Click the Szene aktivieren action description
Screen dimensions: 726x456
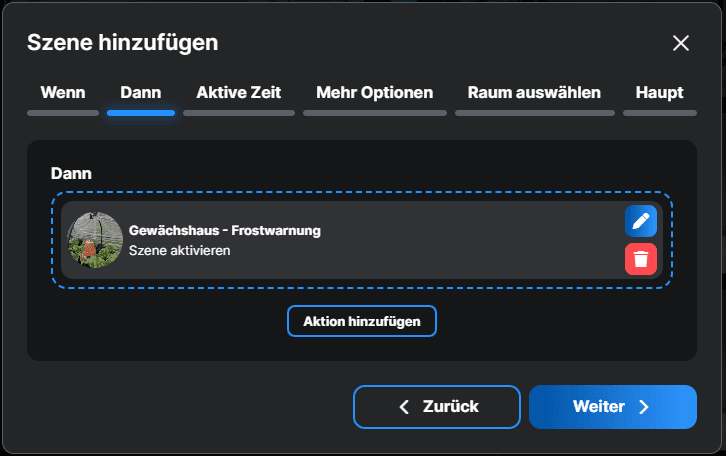(x=180, y=250)
